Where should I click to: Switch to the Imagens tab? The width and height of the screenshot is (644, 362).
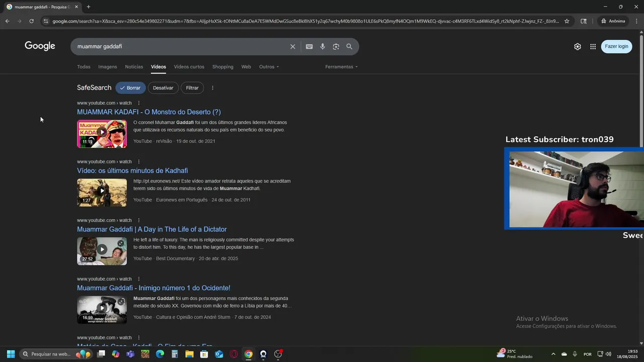(108, 67)
